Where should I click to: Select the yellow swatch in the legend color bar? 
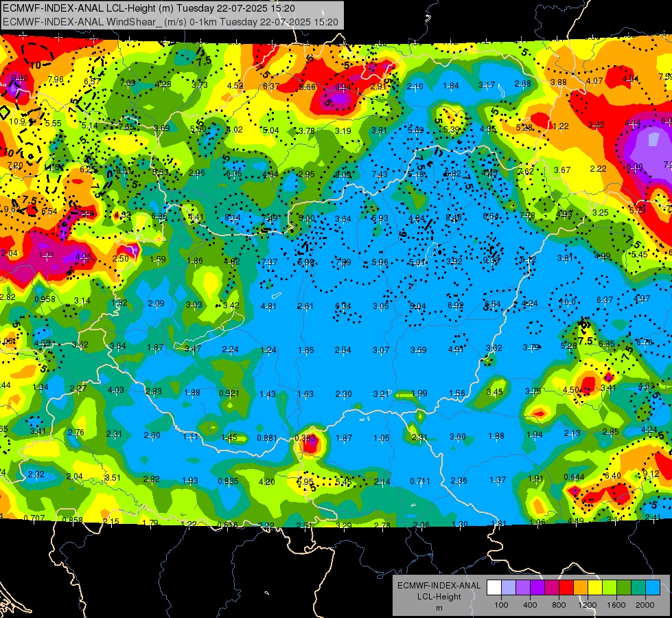[595, 588]
